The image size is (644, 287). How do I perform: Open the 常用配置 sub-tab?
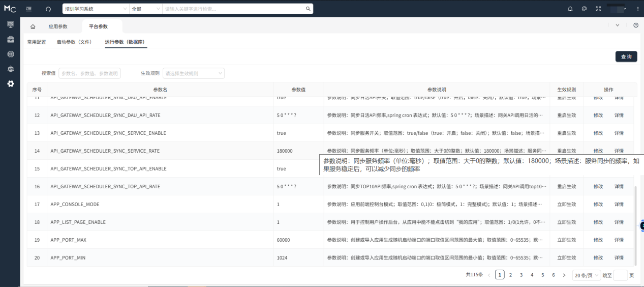(x=37, y=42)
